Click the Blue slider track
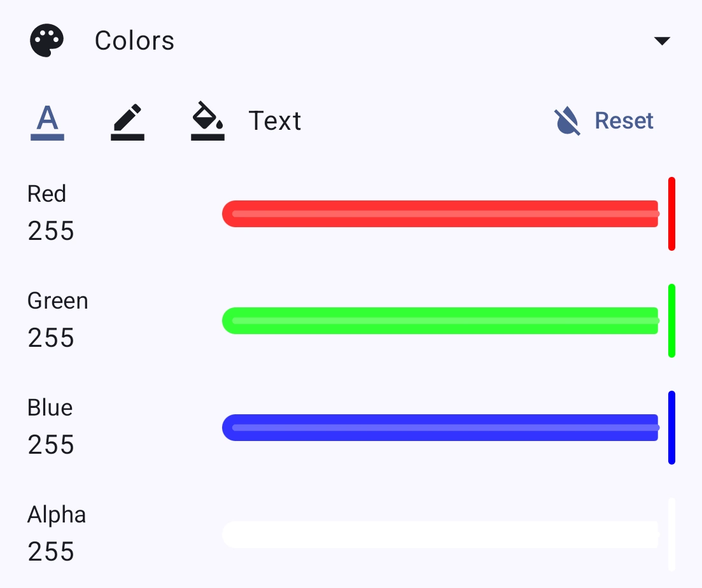 pyautogui.click(x=441, y=427)
